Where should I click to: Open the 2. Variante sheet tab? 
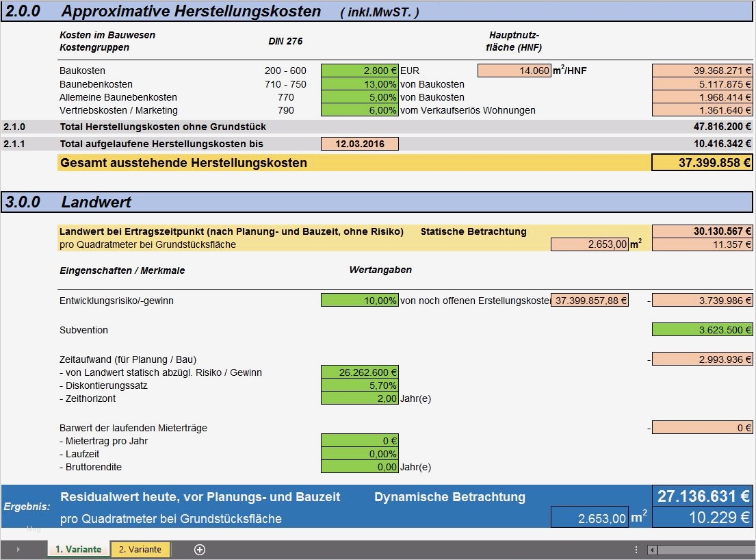[140, 549]
